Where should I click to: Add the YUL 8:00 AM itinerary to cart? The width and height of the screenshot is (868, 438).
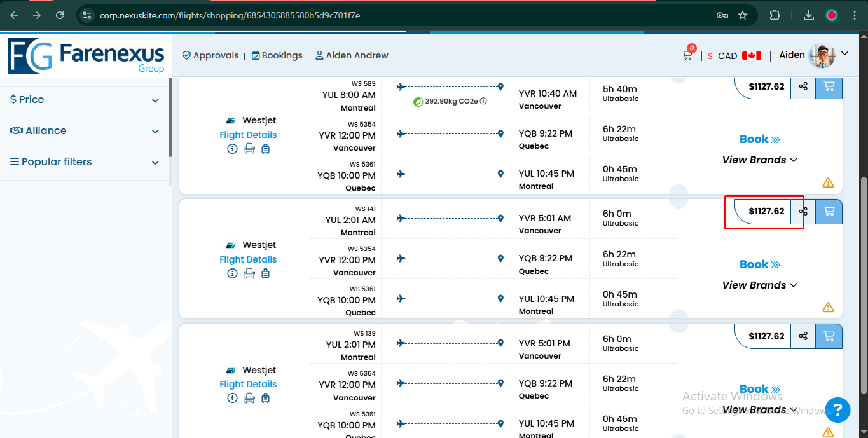pos(829,86)
